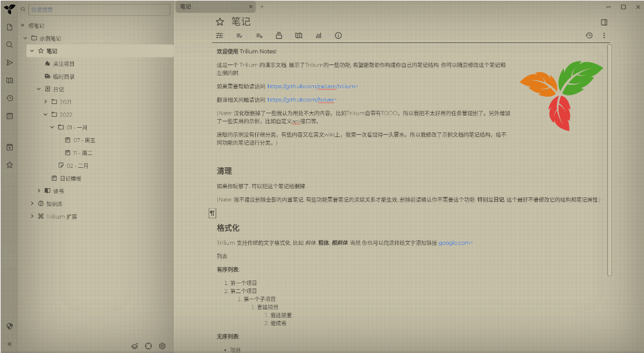Open settings via the gear icon

162,346
